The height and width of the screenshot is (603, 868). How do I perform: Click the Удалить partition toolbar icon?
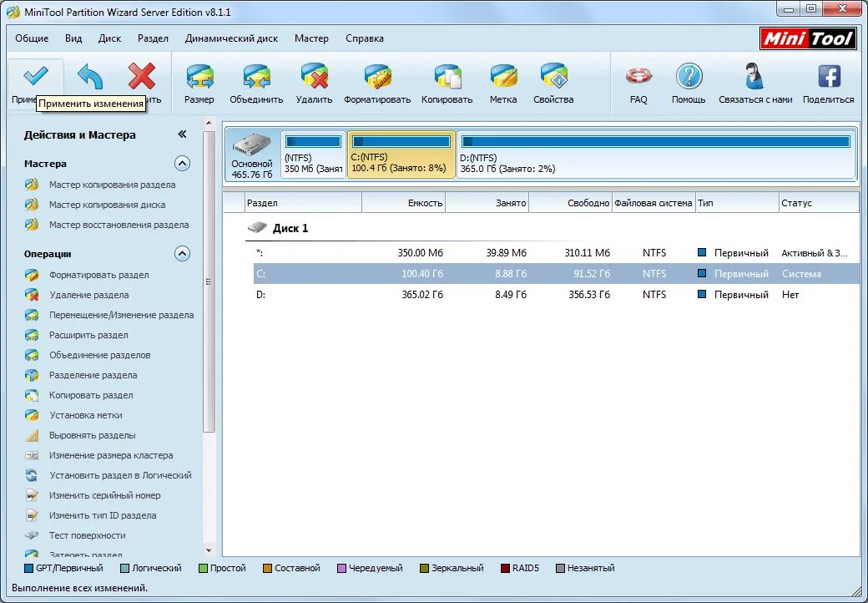(x=314, y=76)
